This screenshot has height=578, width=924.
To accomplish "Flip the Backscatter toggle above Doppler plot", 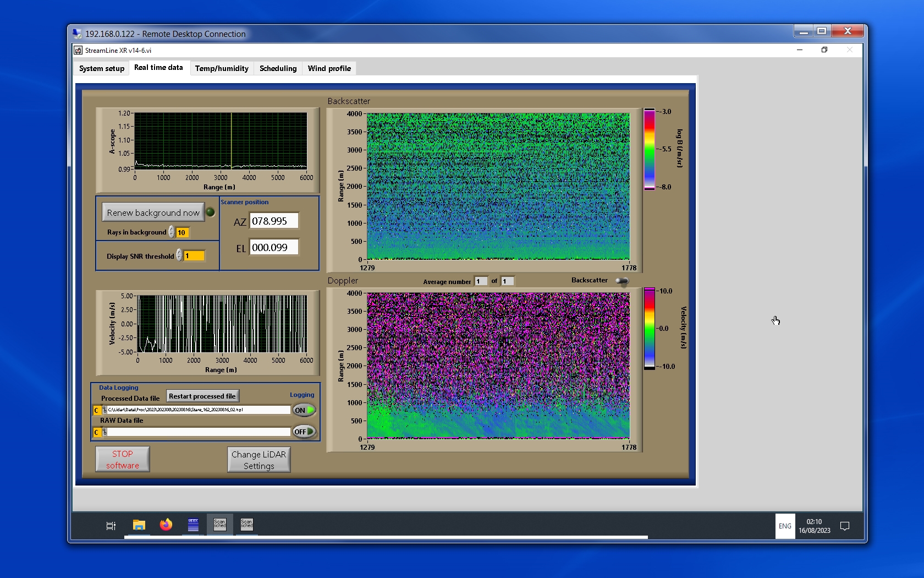I will click(621, 281).
